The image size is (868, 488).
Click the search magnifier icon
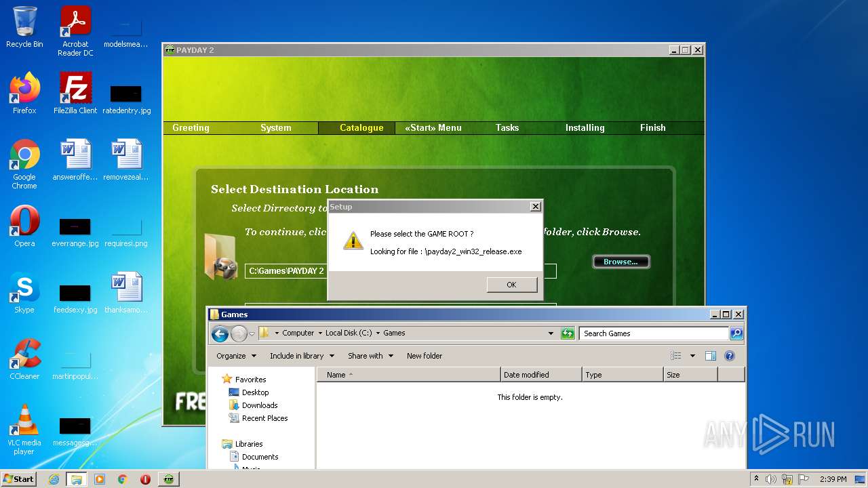click(736, 333)
